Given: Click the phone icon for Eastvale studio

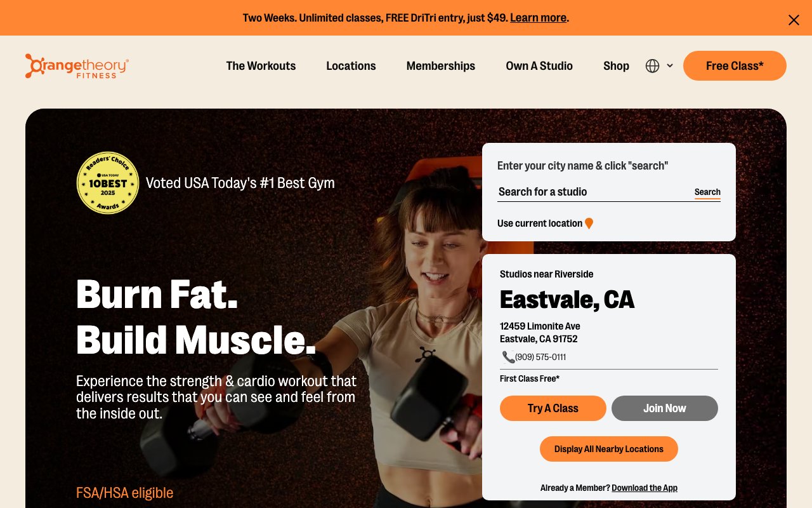Looking at the screenshot, I should tap(508, 357).
